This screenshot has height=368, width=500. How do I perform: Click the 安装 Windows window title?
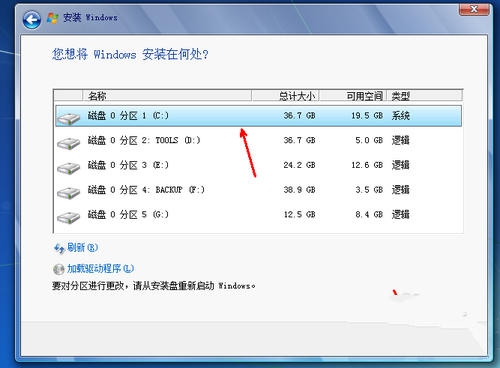click(90, 17)
